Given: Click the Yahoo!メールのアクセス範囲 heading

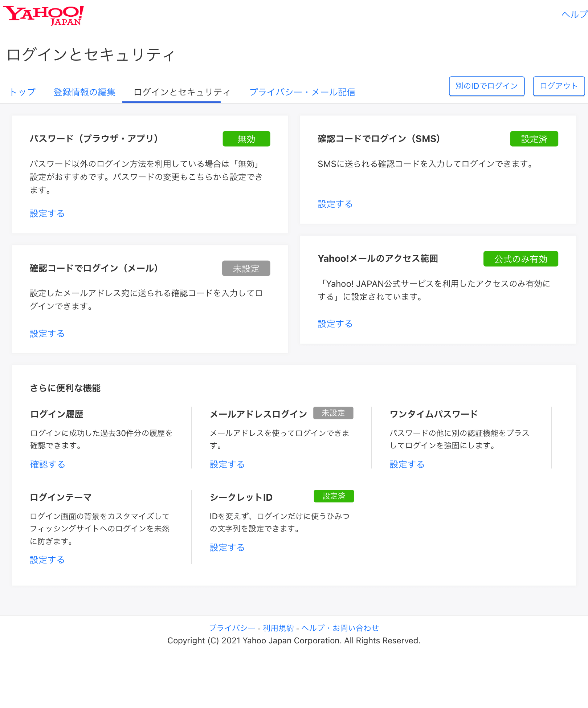Looking at the screenshot, I should tap(378, 259).
